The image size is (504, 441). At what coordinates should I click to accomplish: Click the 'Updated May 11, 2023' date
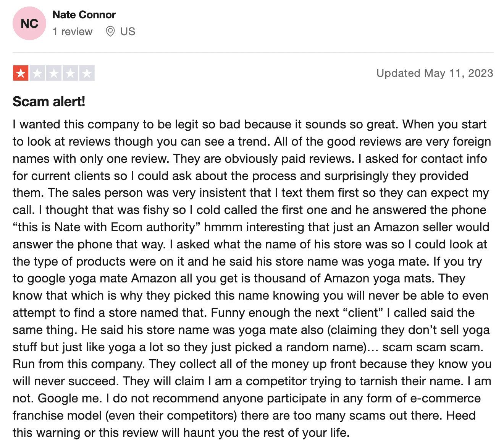coord(435,73)
